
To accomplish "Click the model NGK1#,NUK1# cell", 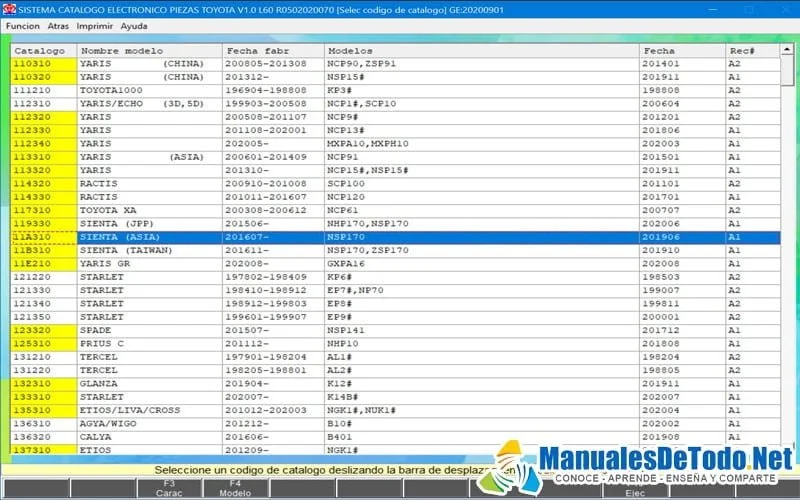I will pyautogui.click(x=482, y=410).
